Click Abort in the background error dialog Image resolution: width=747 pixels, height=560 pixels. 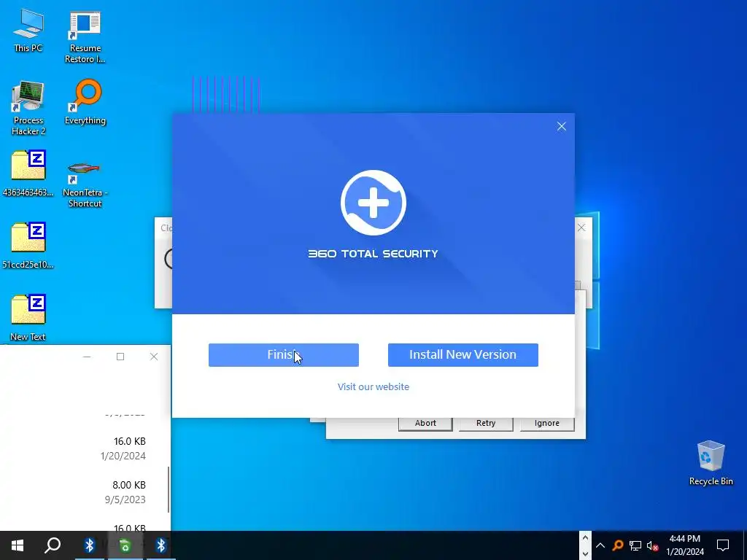pyautogui.click(x=425, y=424)
